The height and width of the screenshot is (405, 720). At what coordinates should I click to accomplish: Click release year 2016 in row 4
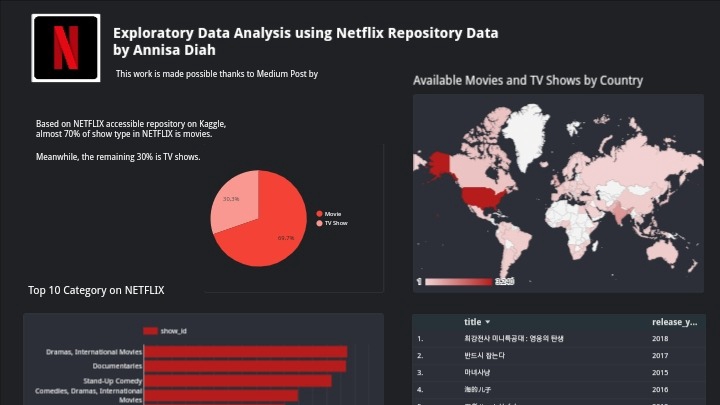(x=660, y=389)
